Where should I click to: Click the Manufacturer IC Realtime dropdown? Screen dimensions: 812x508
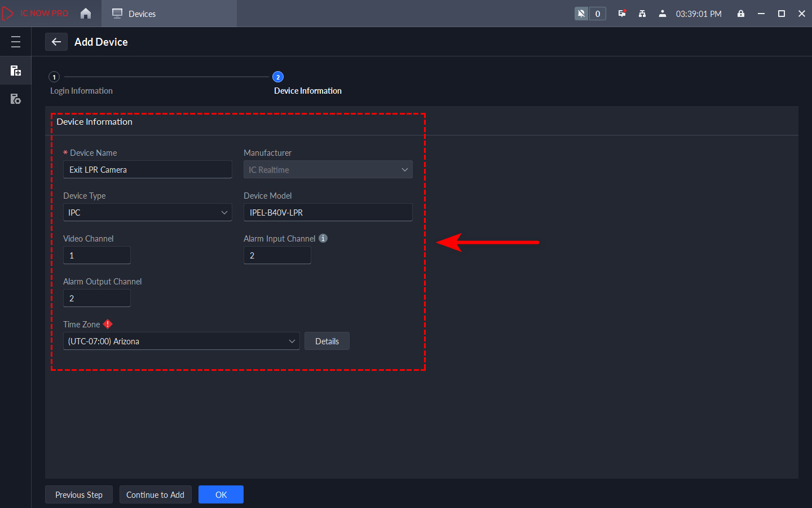point(328,169)
